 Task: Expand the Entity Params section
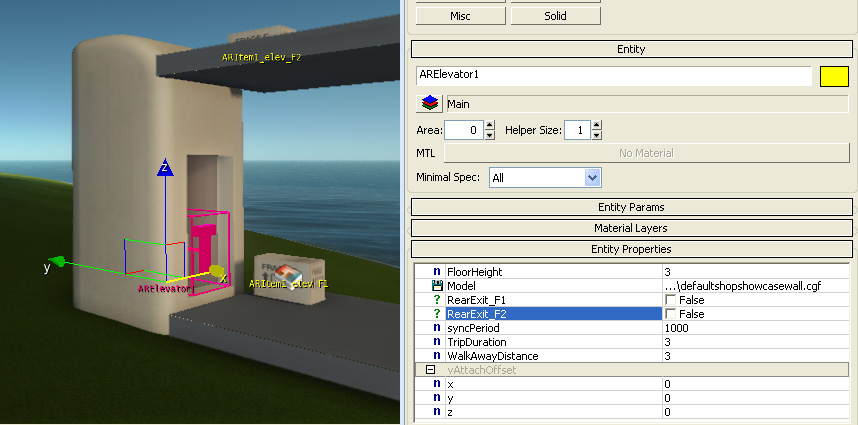click(631, 207)
